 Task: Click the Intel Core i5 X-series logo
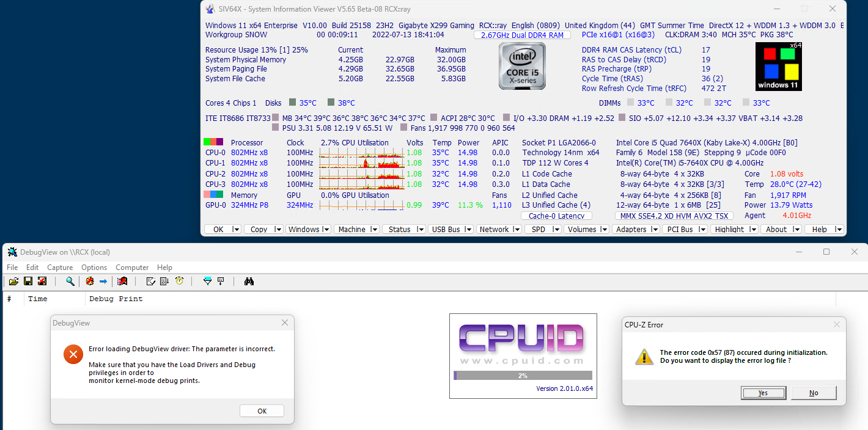pos(522,66)
